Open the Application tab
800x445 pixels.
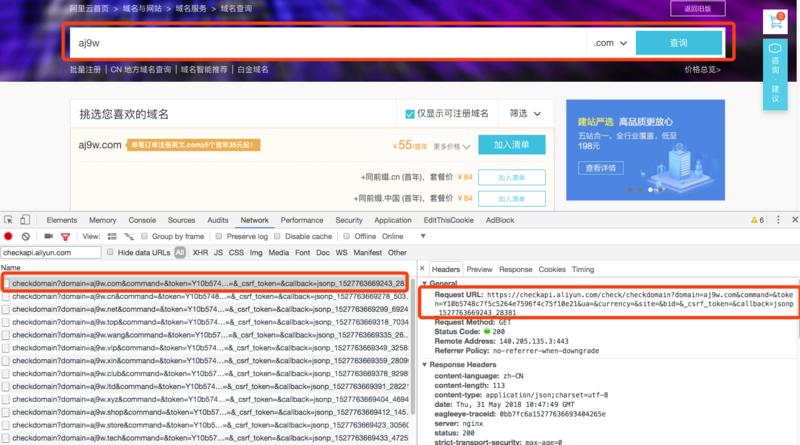click(393, 220)
